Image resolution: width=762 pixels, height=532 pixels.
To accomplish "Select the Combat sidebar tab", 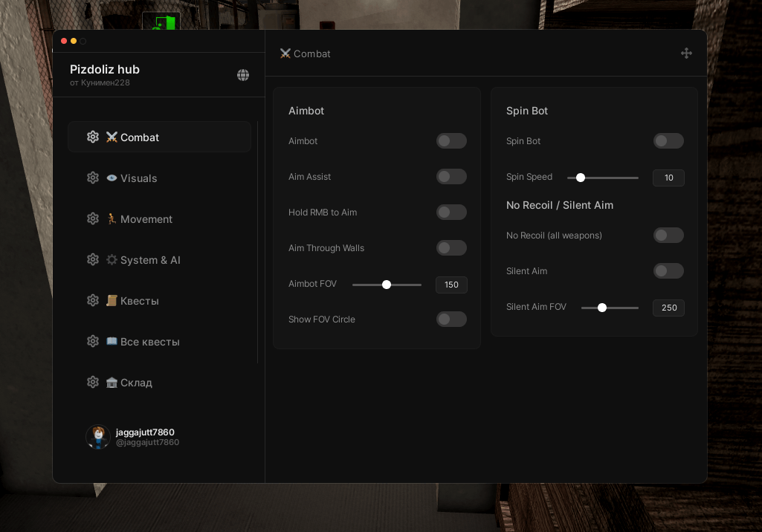I will (x=159, y=137).
